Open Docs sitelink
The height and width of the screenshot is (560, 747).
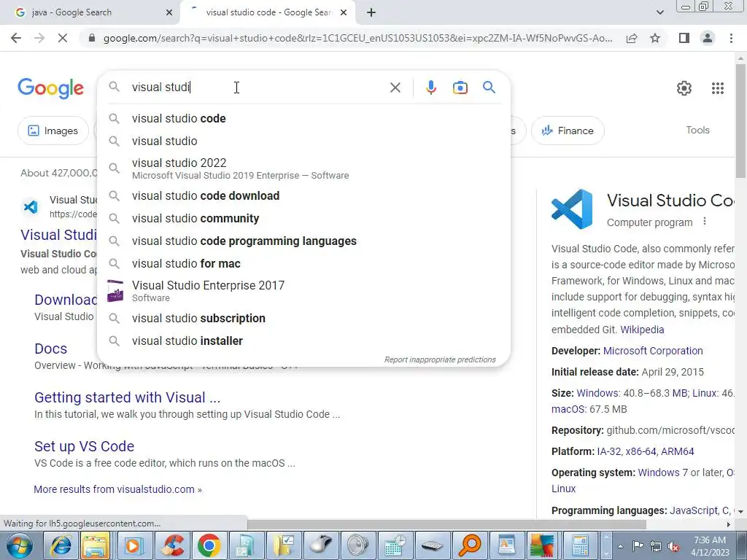point(50,349)
